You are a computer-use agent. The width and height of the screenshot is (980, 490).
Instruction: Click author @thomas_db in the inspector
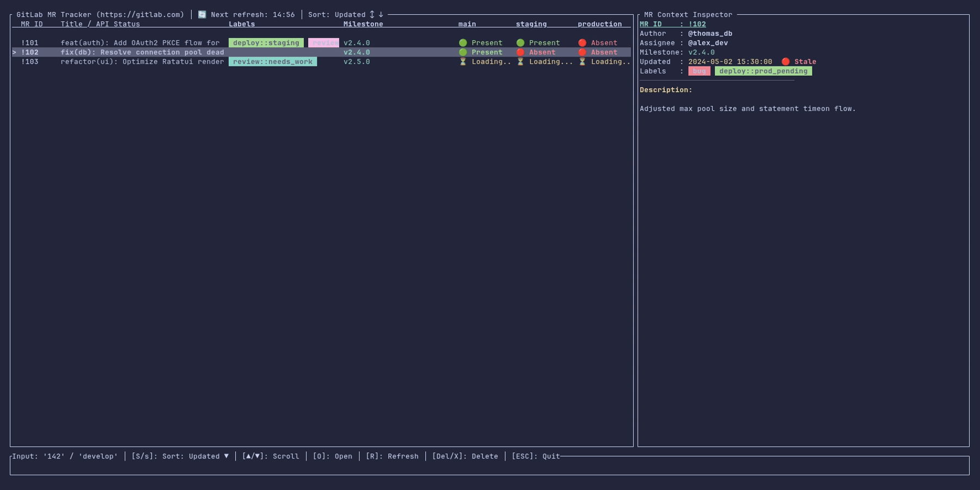710,33
